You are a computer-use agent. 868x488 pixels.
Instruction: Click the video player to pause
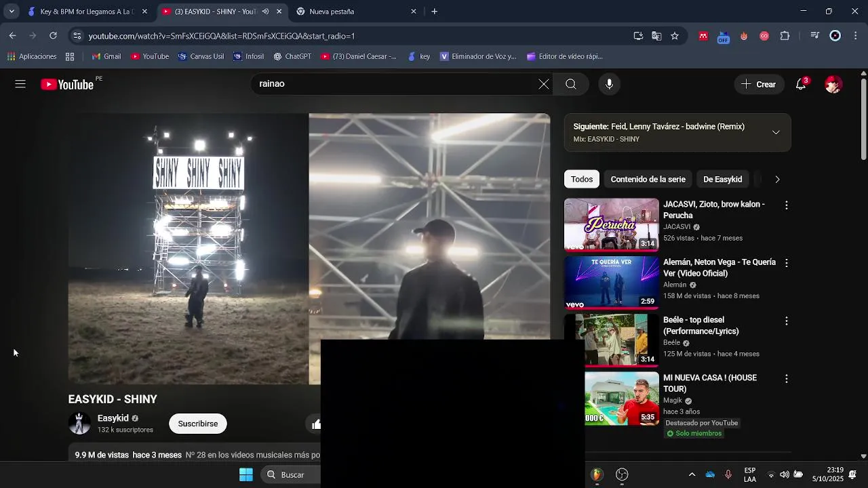click(309, 249)
